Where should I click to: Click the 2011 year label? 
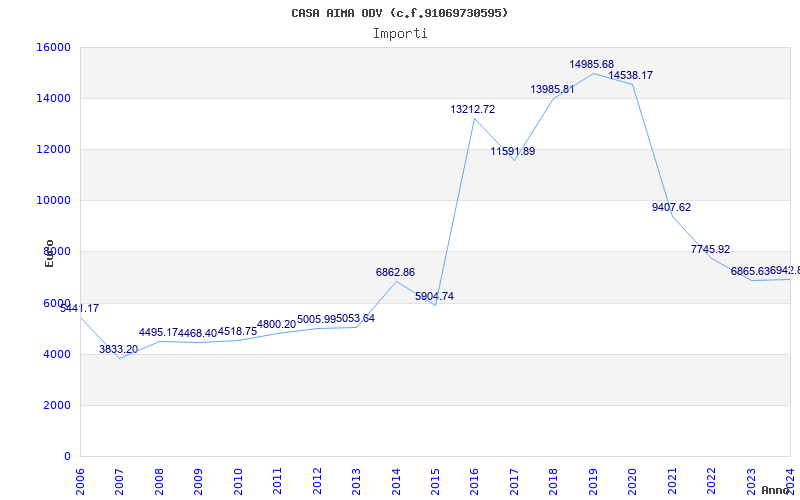pyautogui.click(x=278, y=481)
